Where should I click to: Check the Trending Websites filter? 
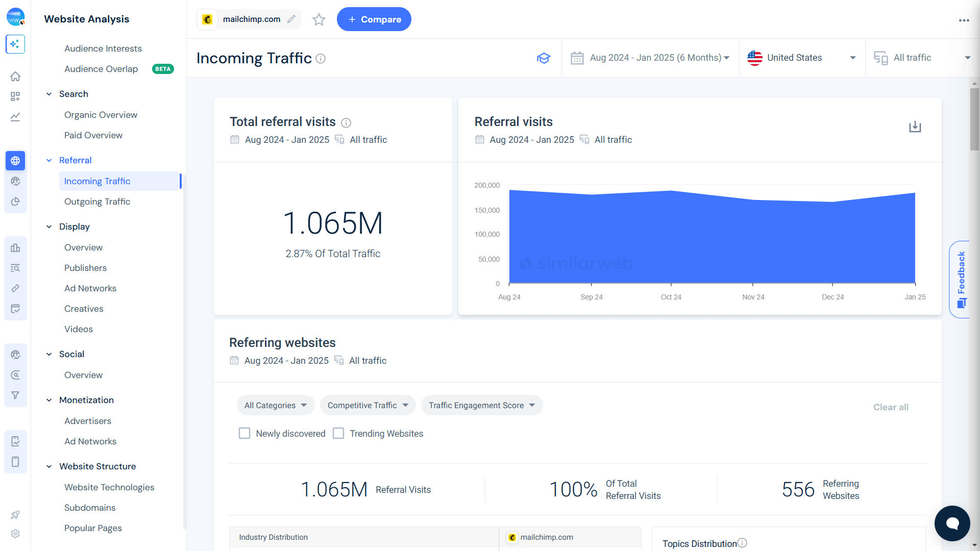pyautogui.click(x=338, y=433)
